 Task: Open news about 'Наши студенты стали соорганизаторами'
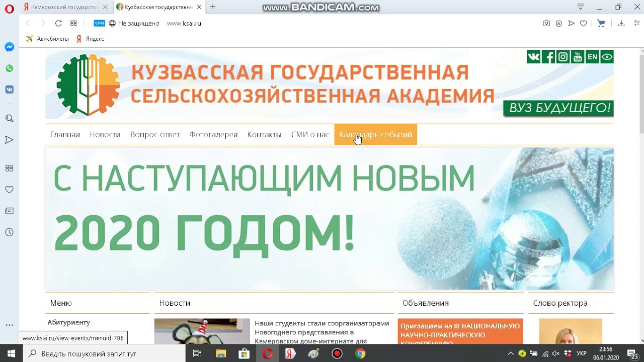pyautogui.click(x=322, y=332)
